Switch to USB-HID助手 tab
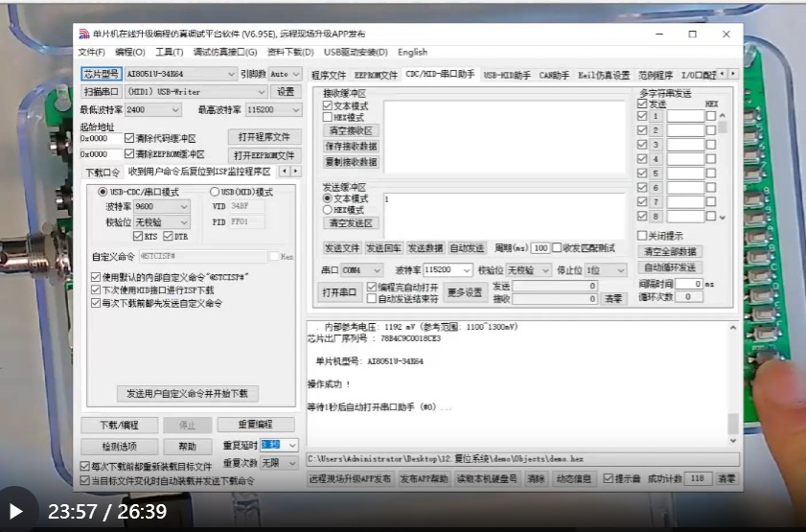The image size is (806, 532). coord(507,76)
